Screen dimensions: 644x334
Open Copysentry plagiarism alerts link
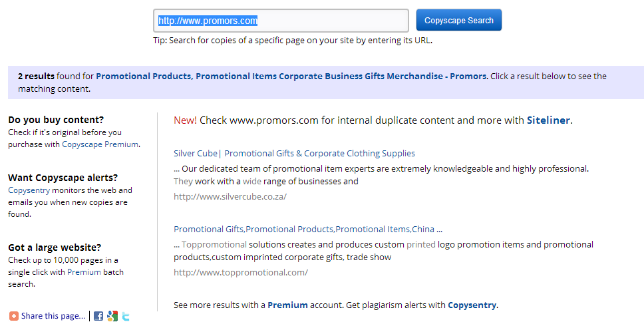pyautogui.click(x=472, y=305)
